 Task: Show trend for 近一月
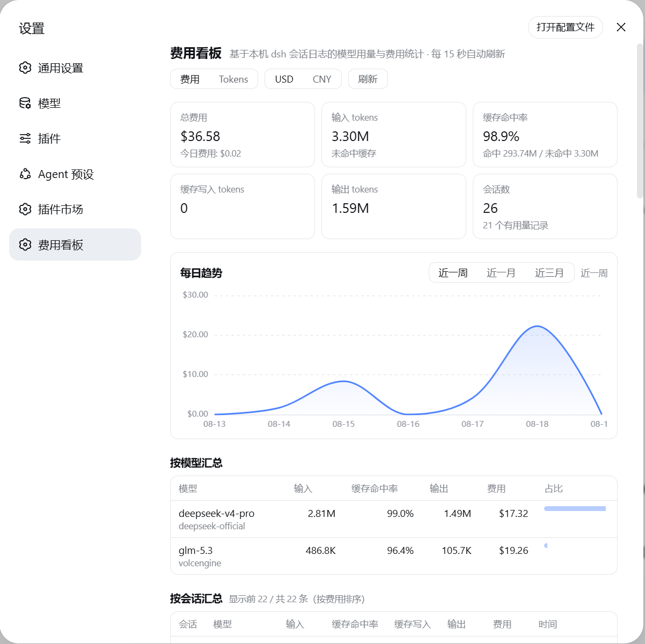click(x=501, y=273)
